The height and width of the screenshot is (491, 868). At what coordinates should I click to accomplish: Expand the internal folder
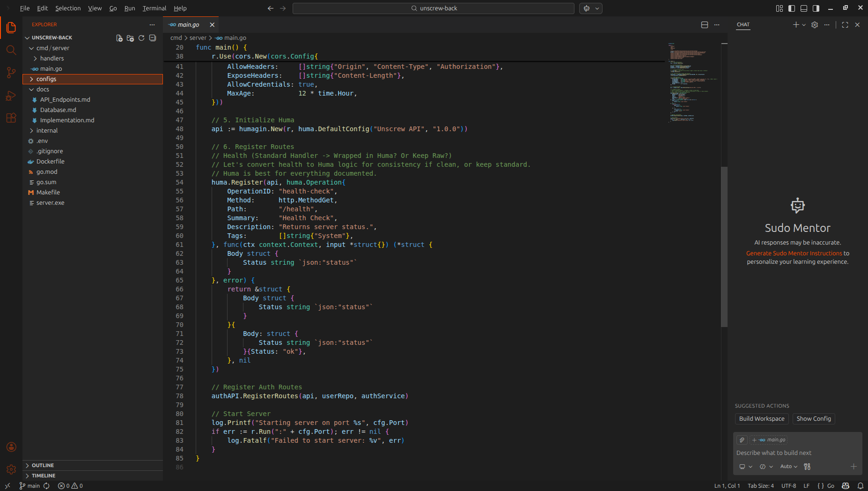tap(93, 131)
